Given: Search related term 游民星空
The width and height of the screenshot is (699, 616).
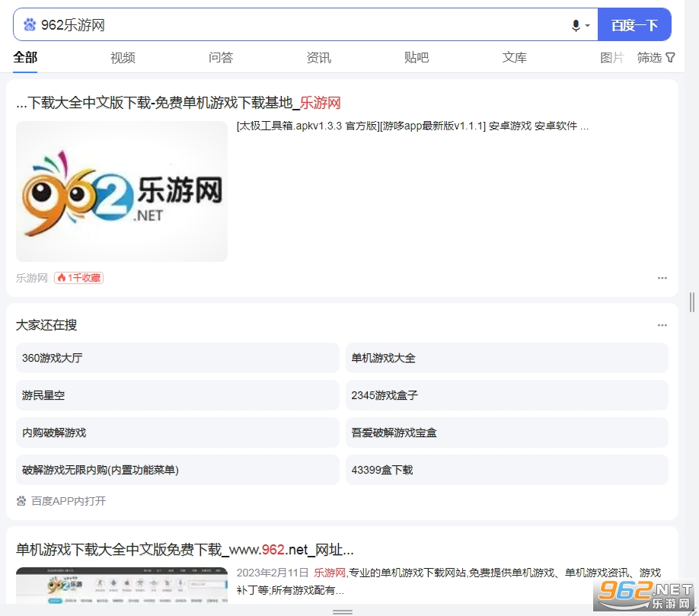Looking at the screenshot, I should click(x=177, y=395).
